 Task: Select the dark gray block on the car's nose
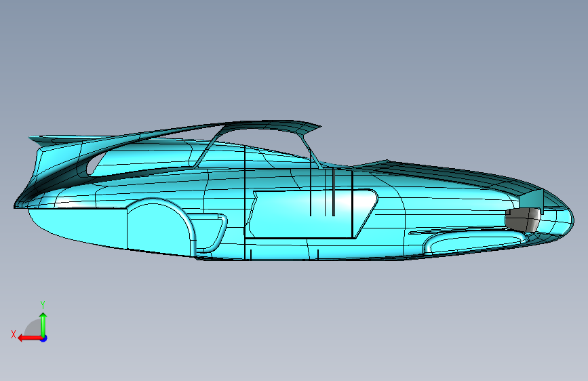pyautogui.click(x=523, y=220)
